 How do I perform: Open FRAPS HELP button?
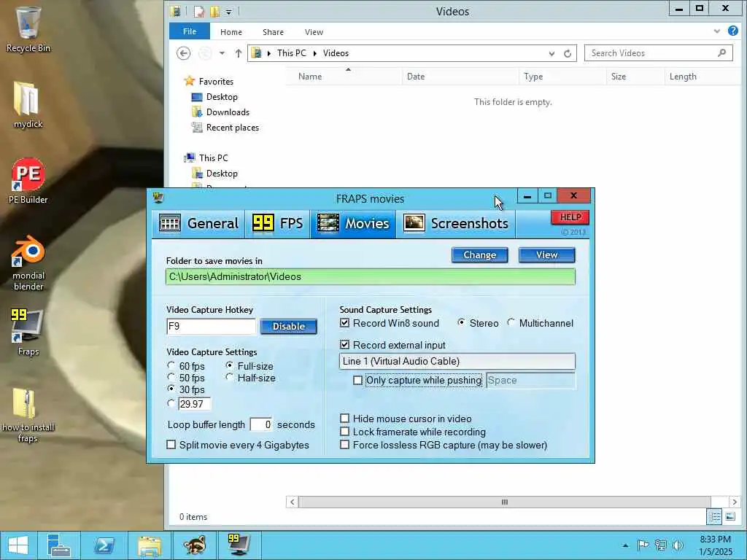point(570,217)
